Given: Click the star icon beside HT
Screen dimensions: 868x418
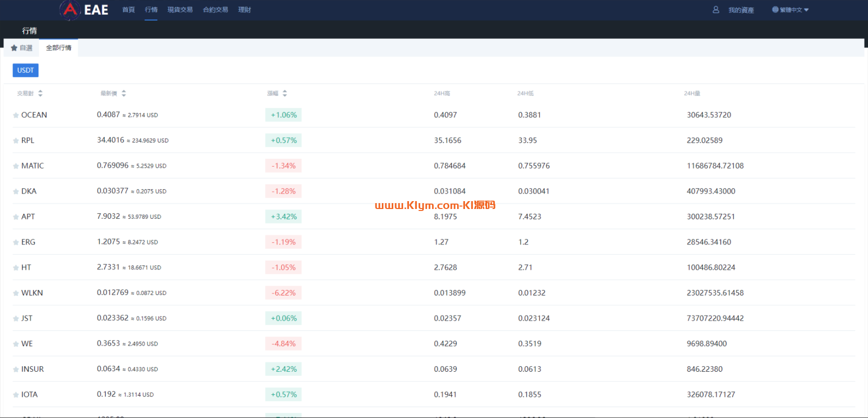Looking at the screenshot, I should (16, 268).
